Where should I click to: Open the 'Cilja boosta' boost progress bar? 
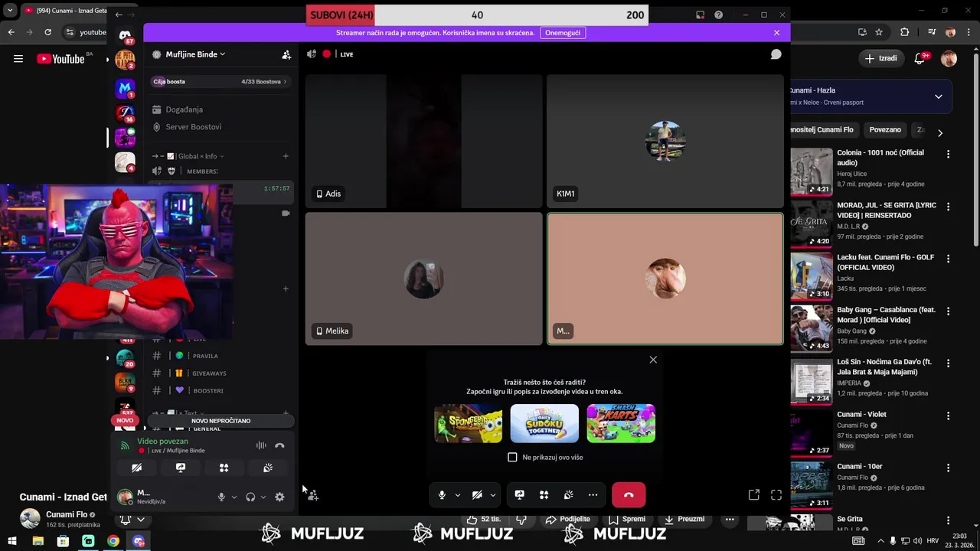(220, 81)
